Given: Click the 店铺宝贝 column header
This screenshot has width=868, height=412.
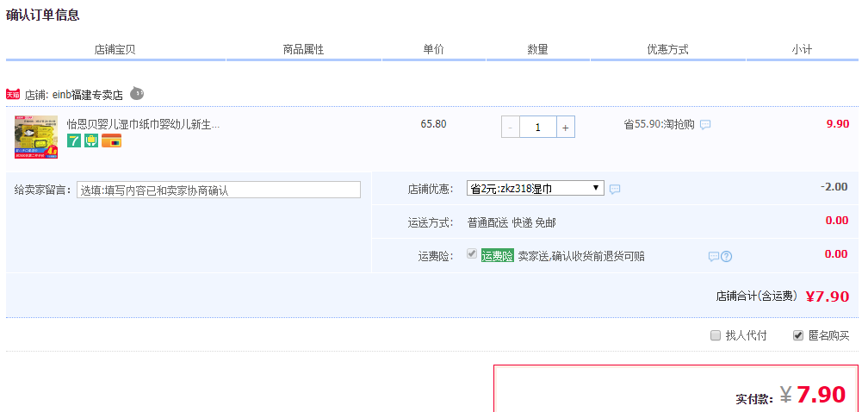Looking at the screenshot, I should tap(115, 49).
